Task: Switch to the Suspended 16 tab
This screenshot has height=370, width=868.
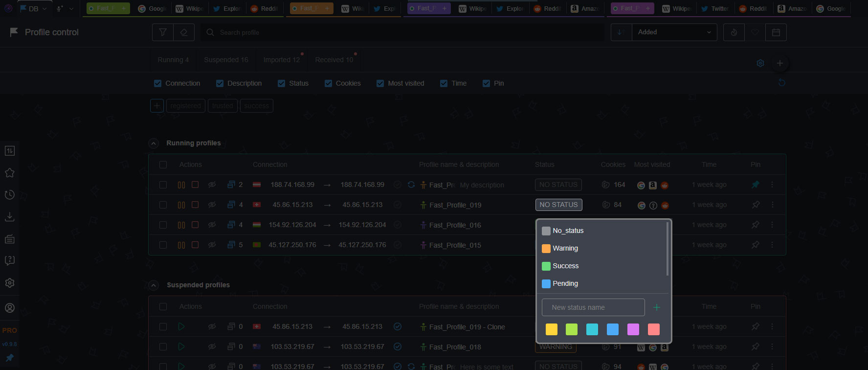Action: [x=226, y=60]
